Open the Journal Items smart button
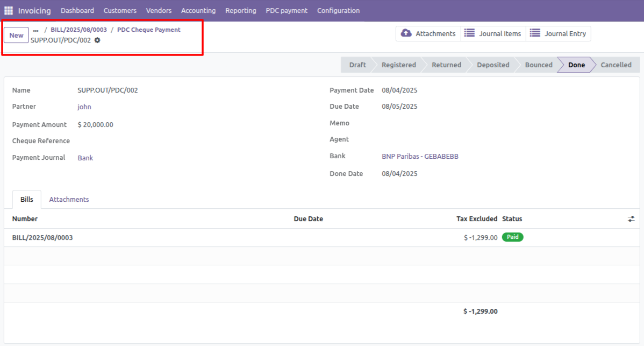Viewport: 644px width, 346px height. tap(493, 34)
